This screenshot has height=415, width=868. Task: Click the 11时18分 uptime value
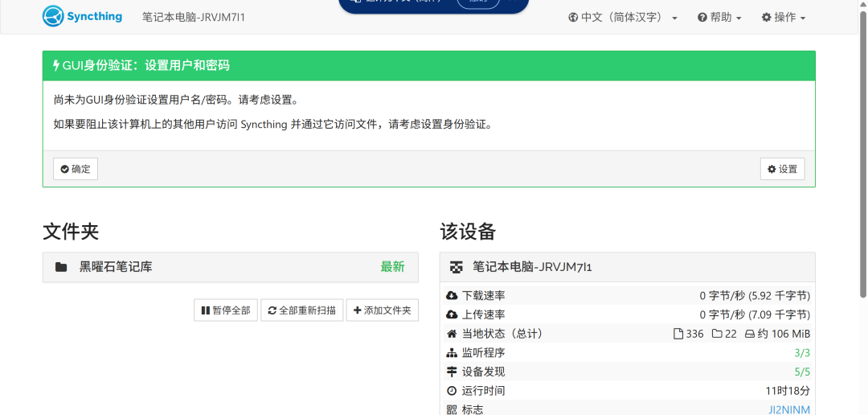788,391
